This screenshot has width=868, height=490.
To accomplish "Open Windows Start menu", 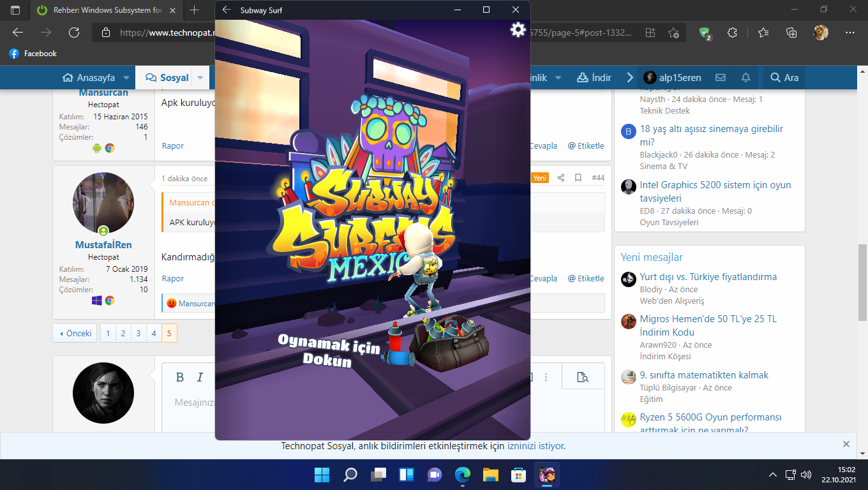I will pos(322,475).
